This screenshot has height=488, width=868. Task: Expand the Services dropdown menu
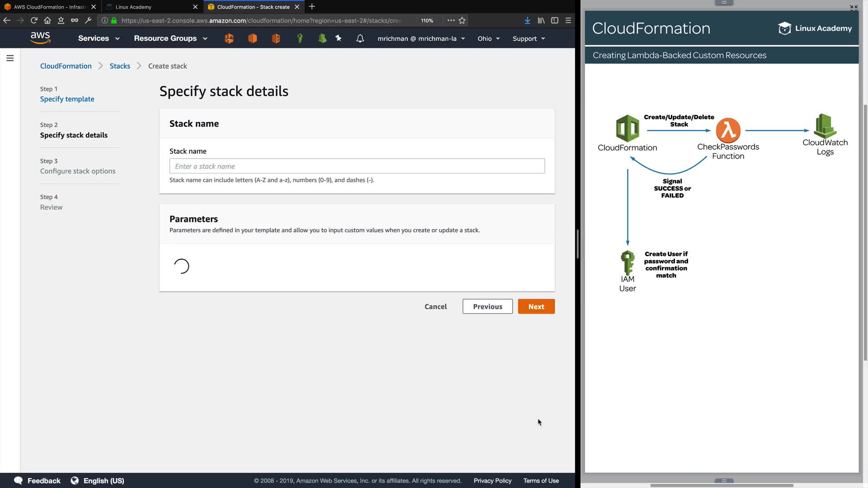click(x=99, y=38)
